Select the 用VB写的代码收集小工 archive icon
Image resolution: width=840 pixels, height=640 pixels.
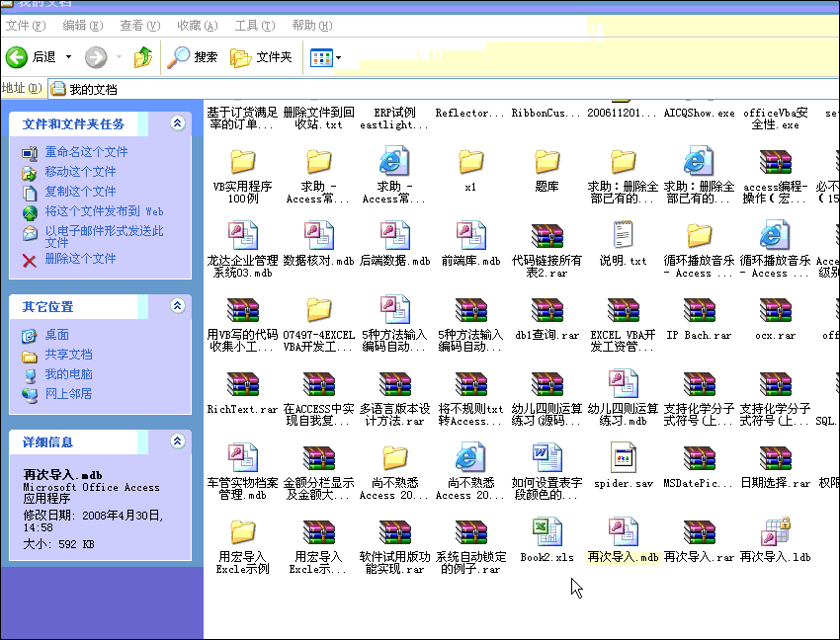pyautogui.click(x=243, y=309)
